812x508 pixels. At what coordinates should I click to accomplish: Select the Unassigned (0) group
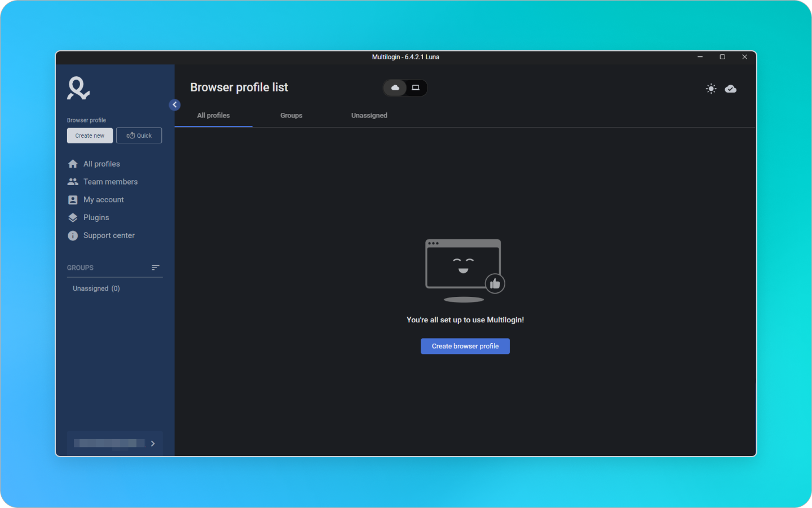(96, 288)
